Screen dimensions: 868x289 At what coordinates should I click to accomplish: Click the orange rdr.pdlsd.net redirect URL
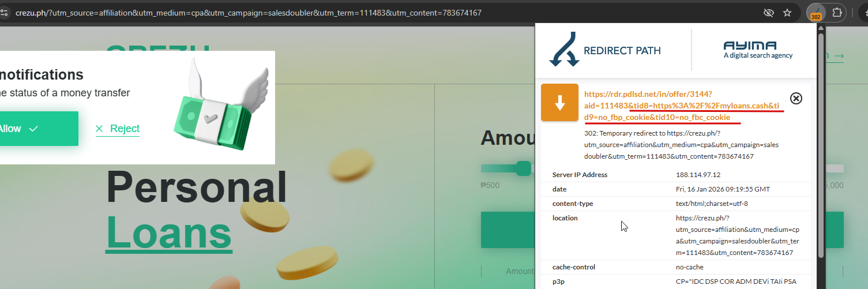click(x=683, y=105)
